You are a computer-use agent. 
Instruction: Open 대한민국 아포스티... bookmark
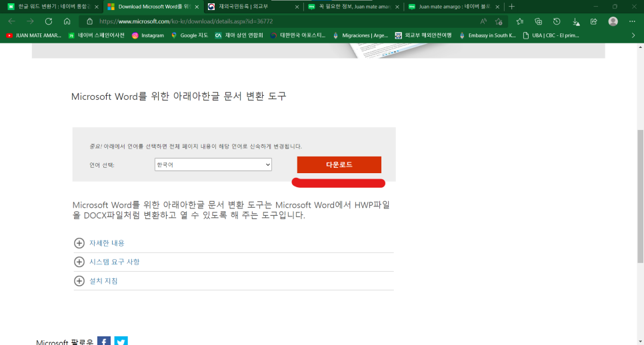[x=298, y=36]
